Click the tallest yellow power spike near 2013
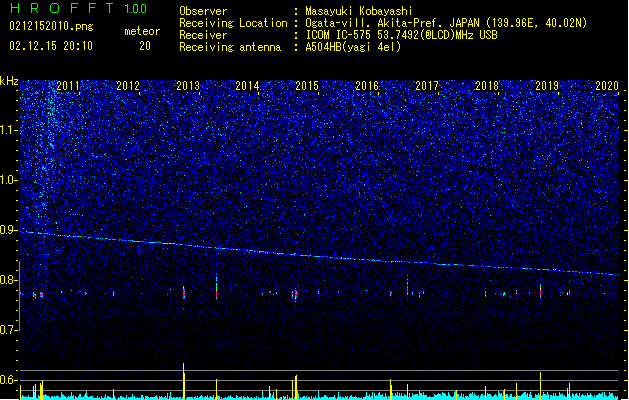Image resolution: width=629 pixels, height=400 pixels. click(x=184, y=381)
